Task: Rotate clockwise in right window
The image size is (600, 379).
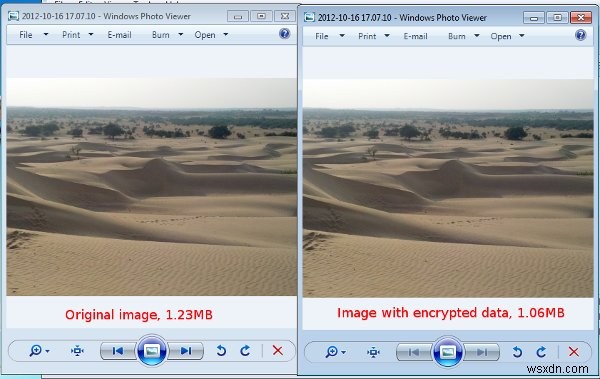Action: (541, 352)
